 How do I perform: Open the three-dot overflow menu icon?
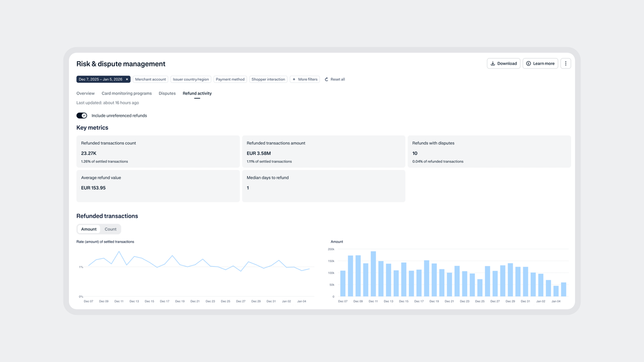coord(566,63)
